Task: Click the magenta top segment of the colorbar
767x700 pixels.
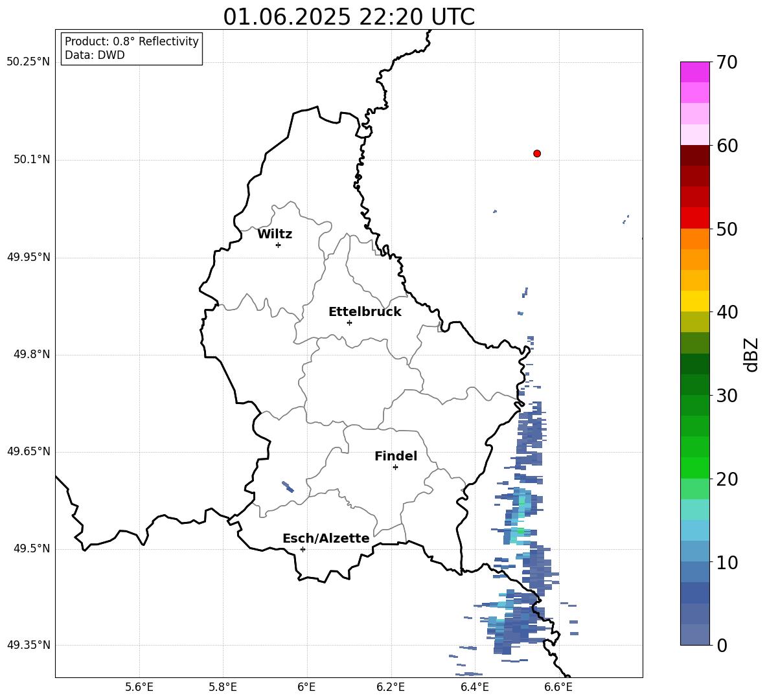Action: [x=694, y=72]
